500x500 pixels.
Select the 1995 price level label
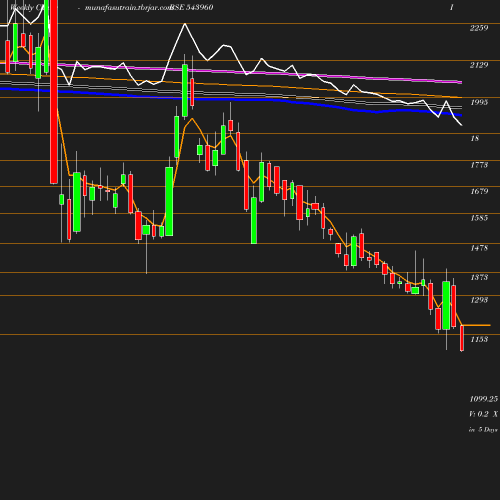tap(479, 102)
